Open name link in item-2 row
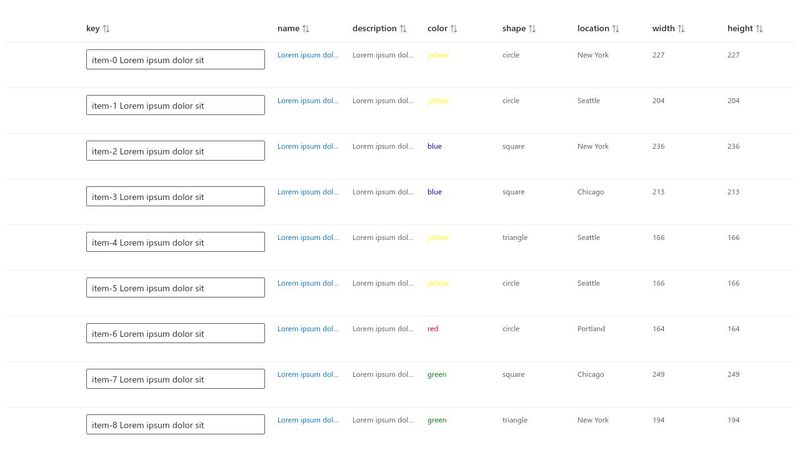800x450 pixels. [308, 146]
